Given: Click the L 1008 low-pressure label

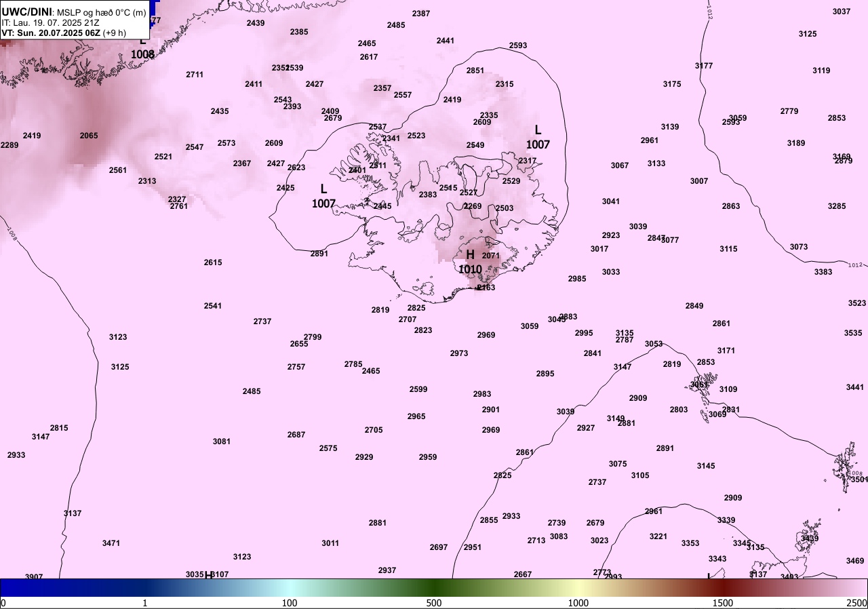Looking at the screenshot, I should [x=142, y=48].
